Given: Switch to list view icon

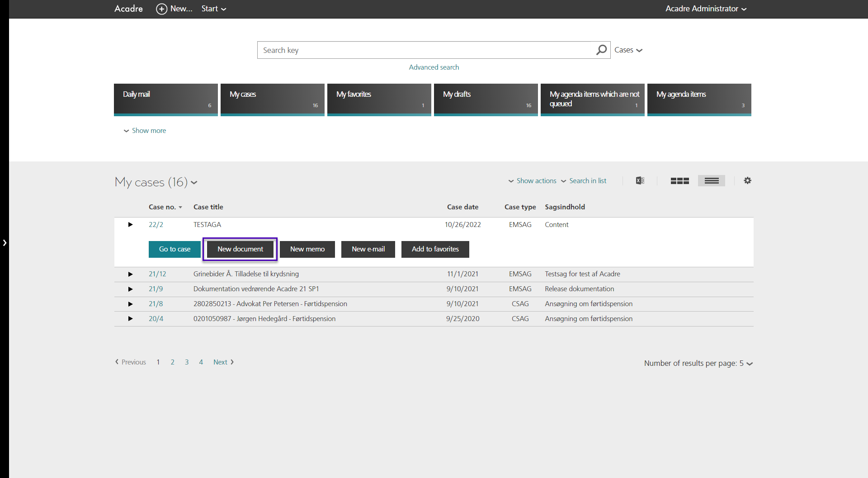Looking at the screenshot, I should pos(711,181).
